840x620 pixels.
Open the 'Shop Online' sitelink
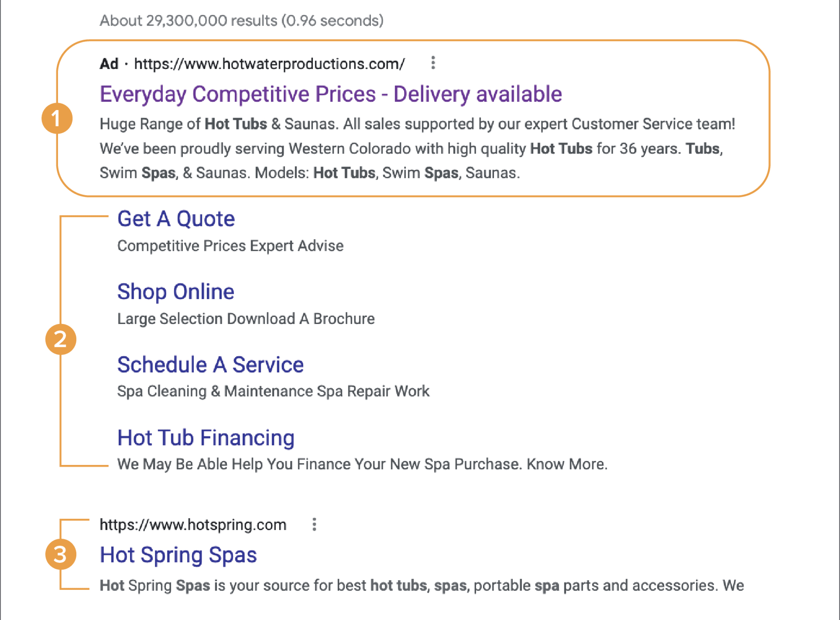click(175, 292)
